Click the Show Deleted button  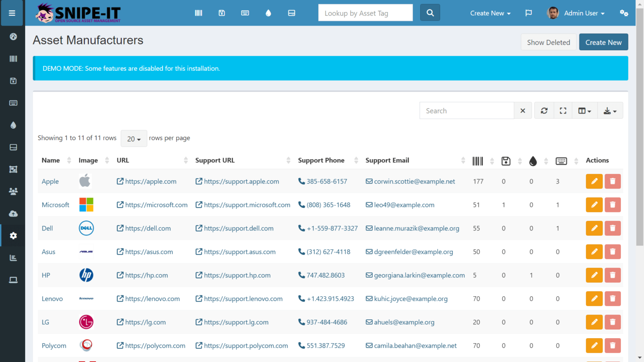[548, 42]
